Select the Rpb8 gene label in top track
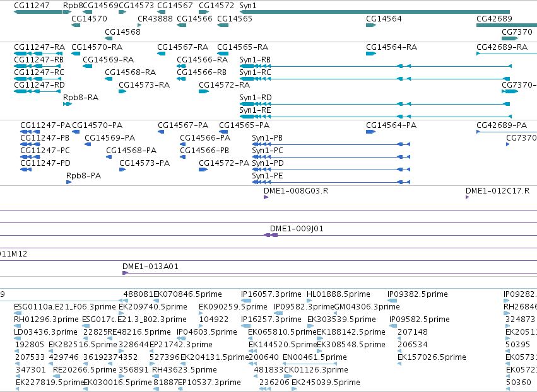The height and width of the screenshot is (392, 537). tap(73, 6)
